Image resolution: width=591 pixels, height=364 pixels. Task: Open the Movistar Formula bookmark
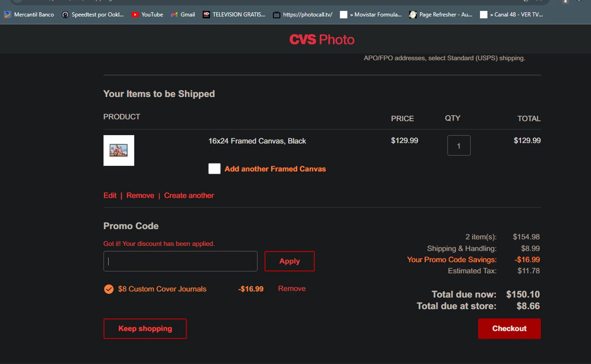[371, 15]
